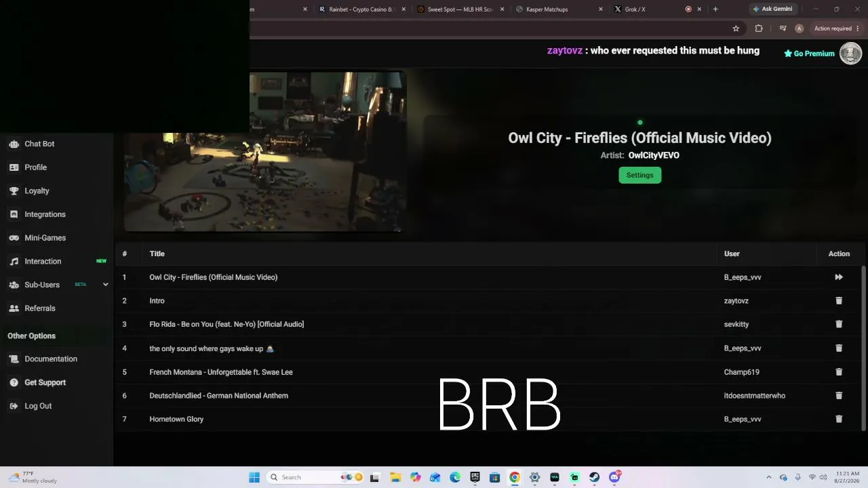The image size is (868, 488).
Task: Delete 'the only sound where gays wake up' entry
Action: coord(839,348)
